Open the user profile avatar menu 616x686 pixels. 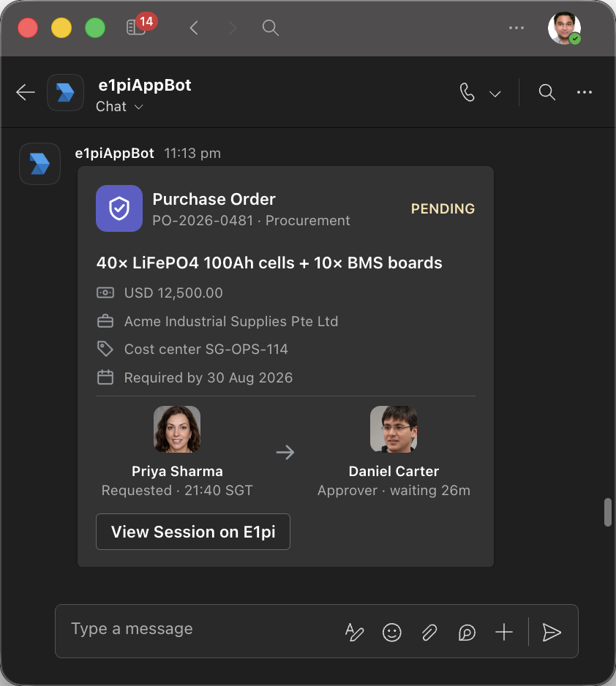(x=564, y=28)
